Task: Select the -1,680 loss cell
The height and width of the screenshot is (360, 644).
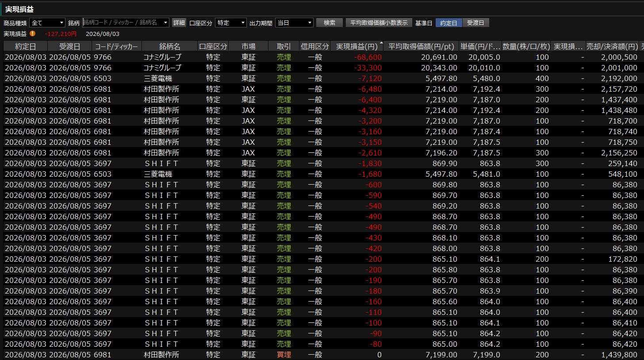Action: point(370,174)
